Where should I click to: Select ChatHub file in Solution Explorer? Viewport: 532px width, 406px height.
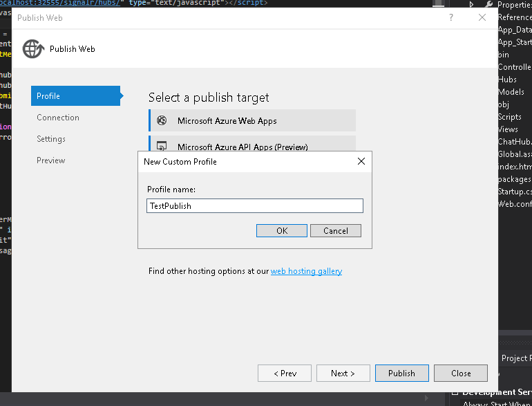coord(515,142)
